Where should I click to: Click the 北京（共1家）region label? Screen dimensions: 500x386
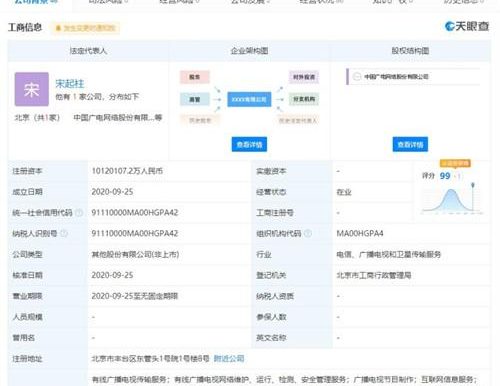coord(37,118)
